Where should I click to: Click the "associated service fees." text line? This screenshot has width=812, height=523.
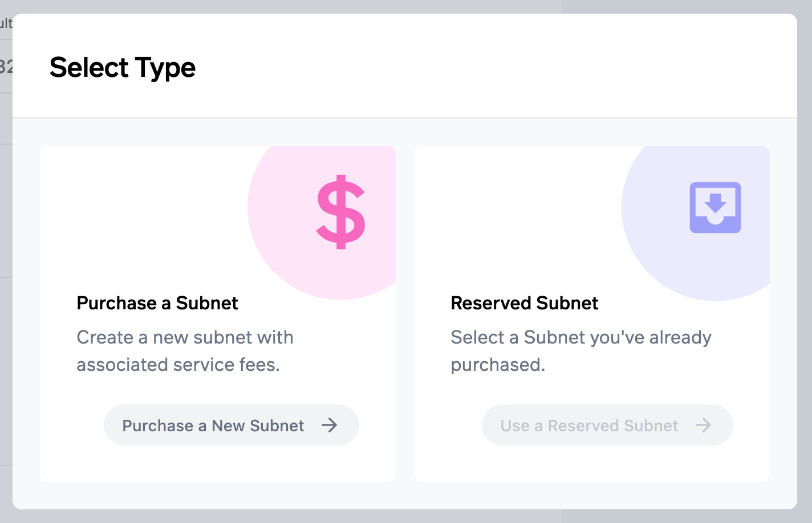(x=178, y=365)
